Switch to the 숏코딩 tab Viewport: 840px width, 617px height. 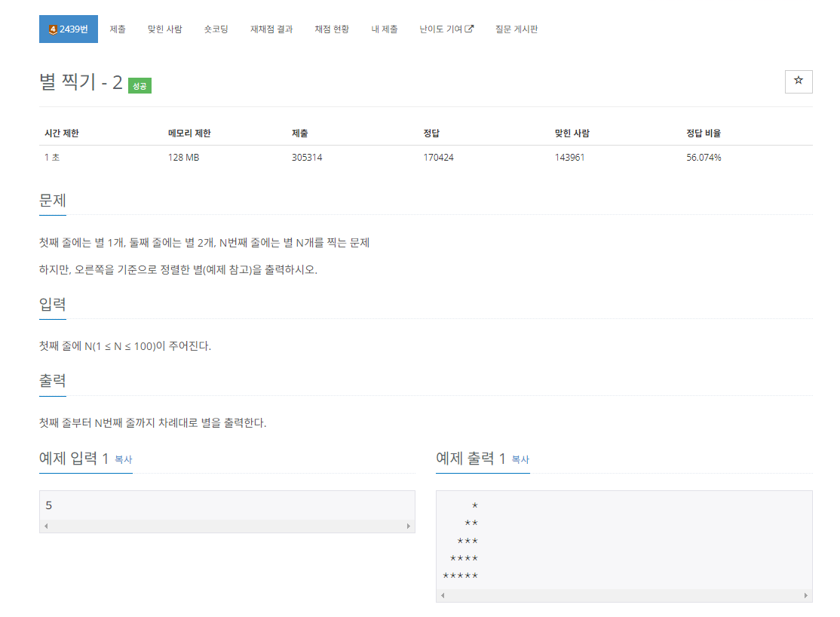[216, 29]
